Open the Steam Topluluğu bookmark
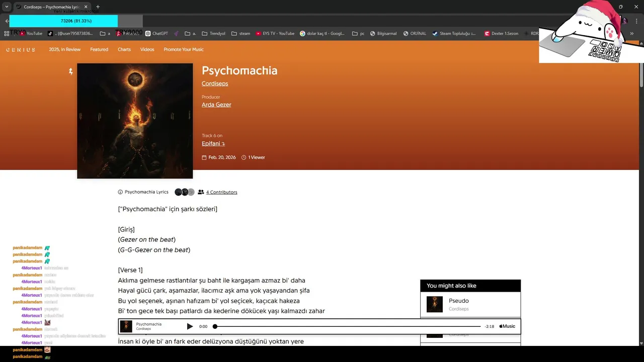Screen dimensions: 644x362 point(454,34)
